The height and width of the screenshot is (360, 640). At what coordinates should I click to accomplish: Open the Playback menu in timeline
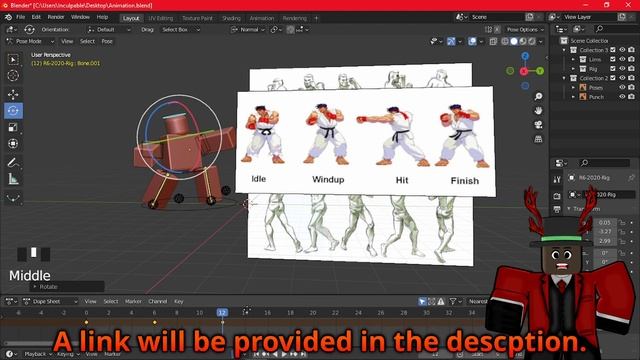click(x=38, y=354)
